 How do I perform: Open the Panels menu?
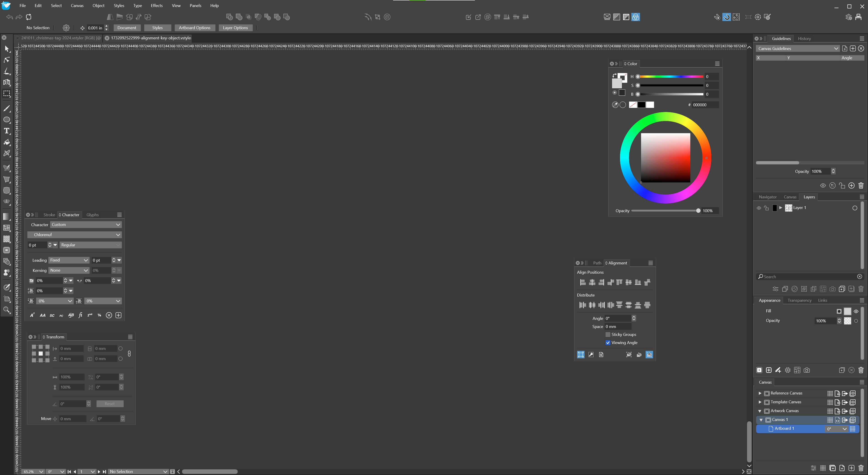click(195, 5)
